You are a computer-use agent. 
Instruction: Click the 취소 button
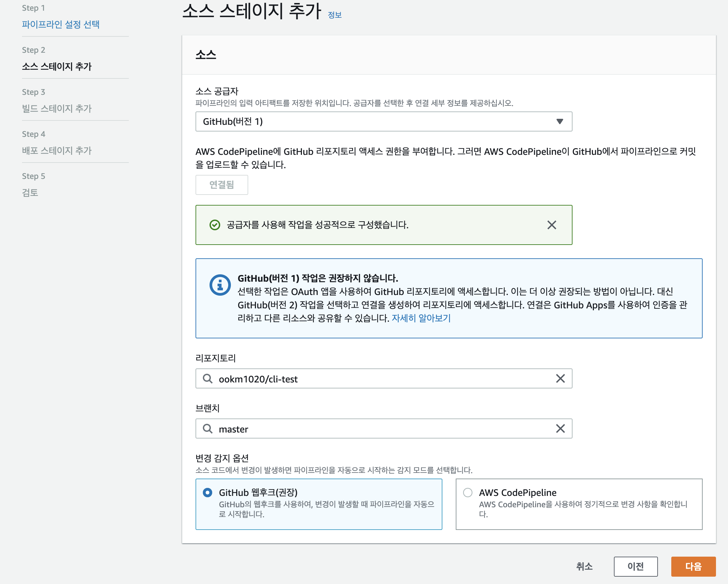584,566
